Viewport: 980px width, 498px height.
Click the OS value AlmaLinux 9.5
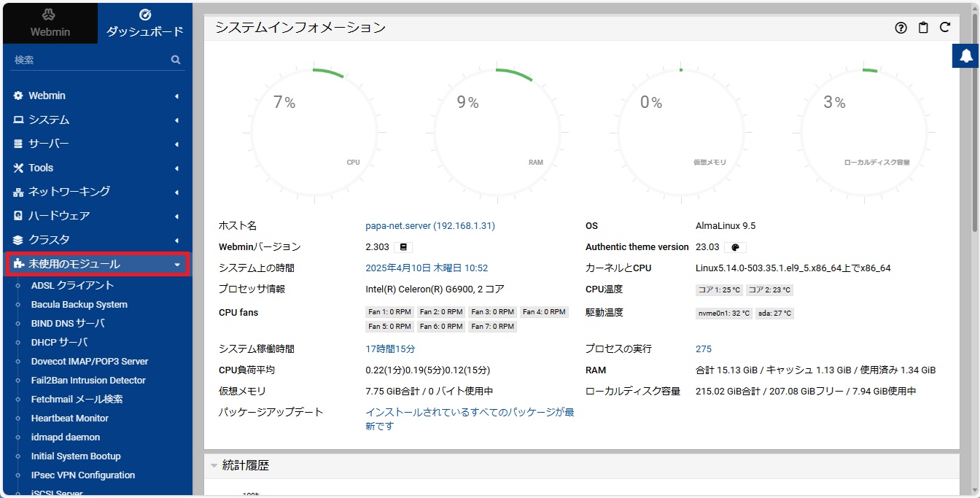[726, 226]
